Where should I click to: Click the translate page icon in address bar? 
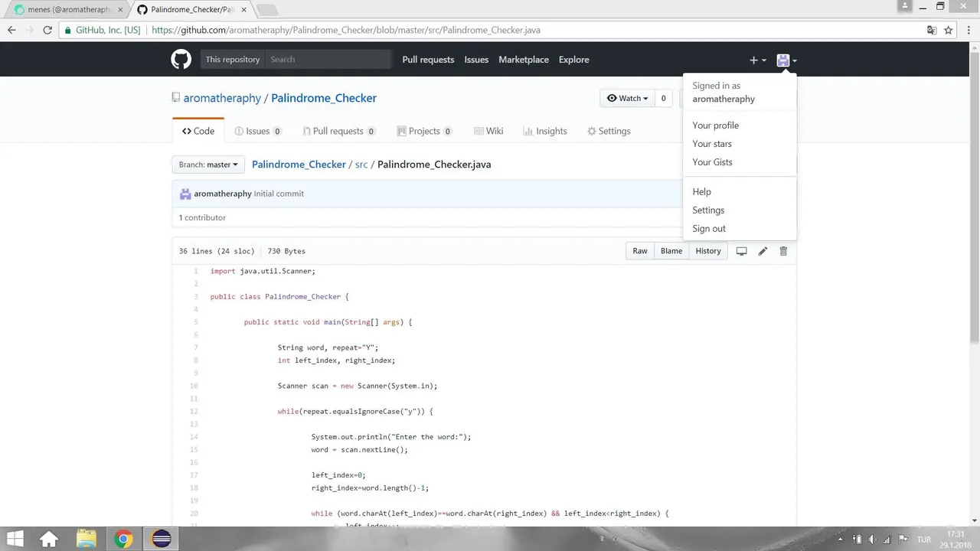(x=932, y=31)
